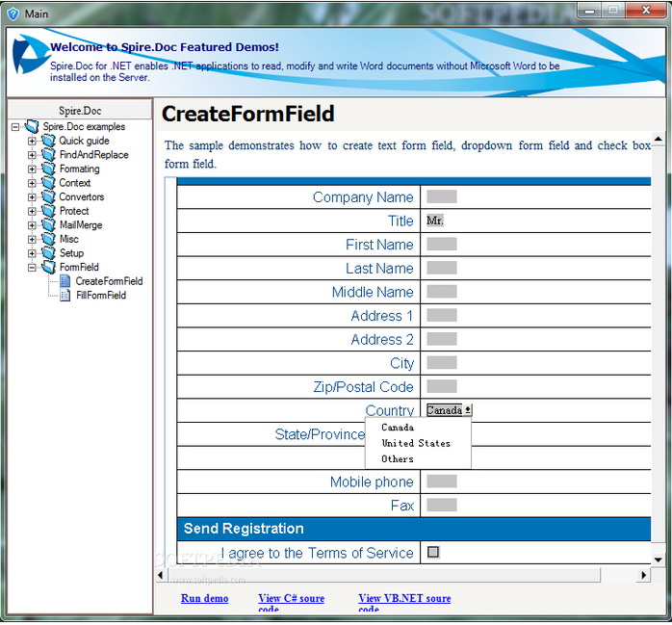This screenshot has height=625, width=672.
Task: Expand the Protect tree node
Action: [x=32, y=211]
